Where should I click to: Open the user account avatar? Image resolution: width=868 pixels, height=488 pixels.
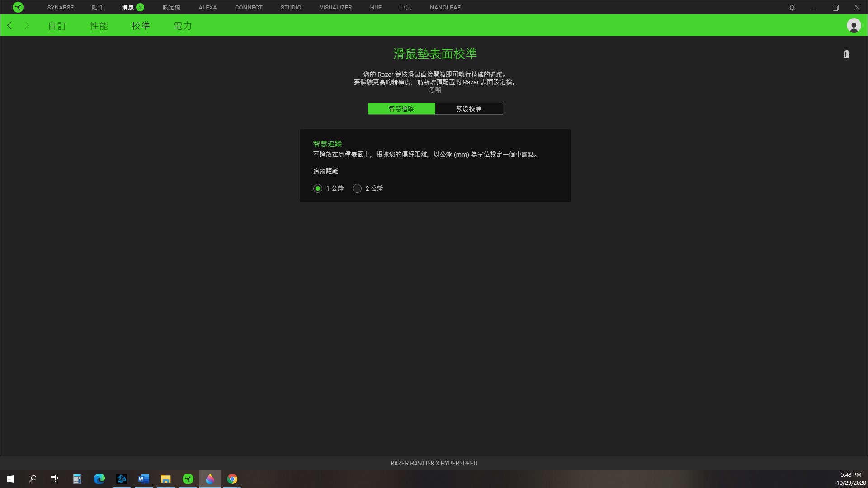[x=854, y=26]
